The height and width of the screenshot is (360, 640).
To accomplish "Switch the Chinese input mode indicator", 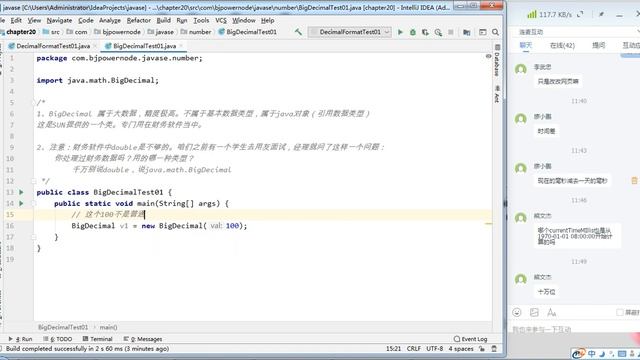I will [x=591, y=353].
